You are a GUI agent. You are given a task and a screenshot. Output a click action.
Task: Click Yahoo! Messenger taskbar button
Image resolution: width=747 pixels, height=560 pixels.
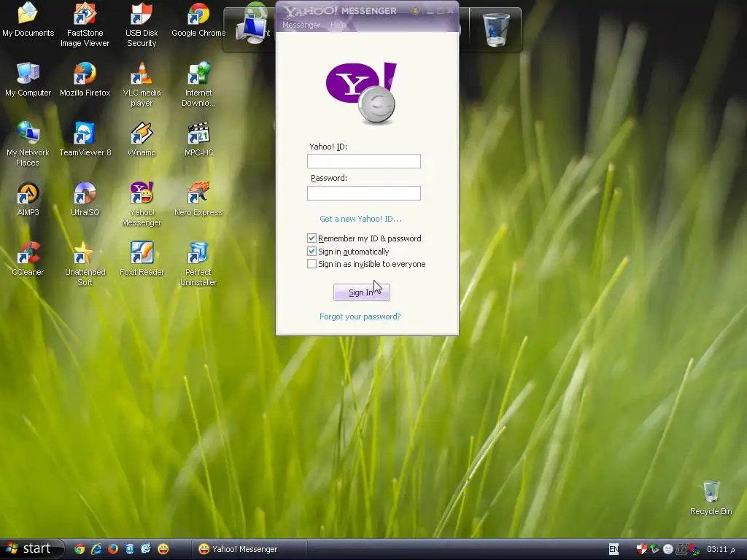pos(248,549)
